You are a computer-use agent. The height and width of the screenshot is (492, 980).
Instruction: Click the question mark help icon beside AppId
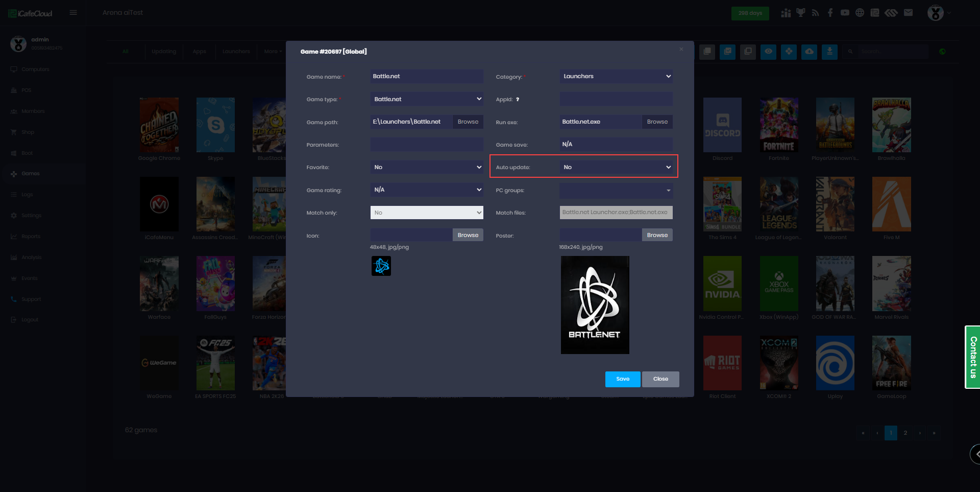[x=518, y=100]
